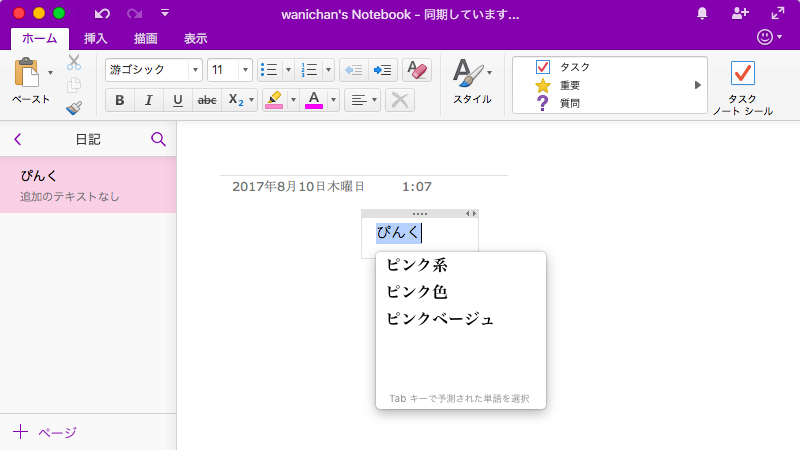
Task: Choose suggestion ピンクベージュ
Action: tap(440, 319)
